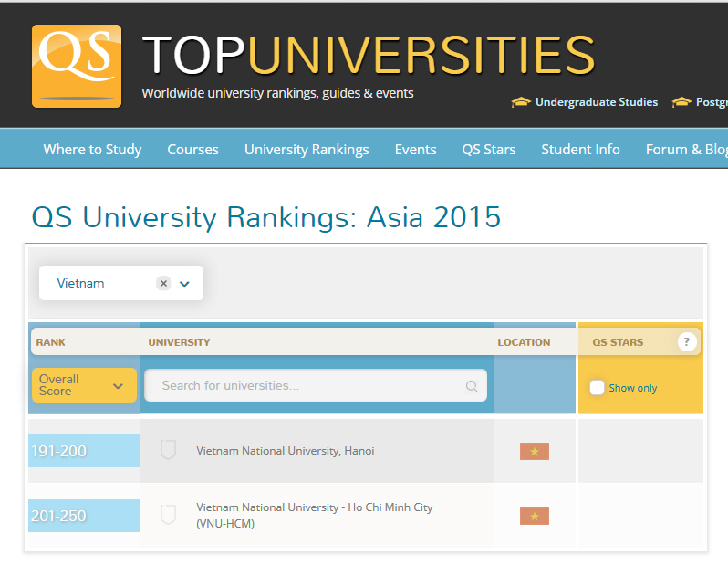Click the Search for universities input field
The width and height of the screenshot is (728, 565).
point(310,386)
